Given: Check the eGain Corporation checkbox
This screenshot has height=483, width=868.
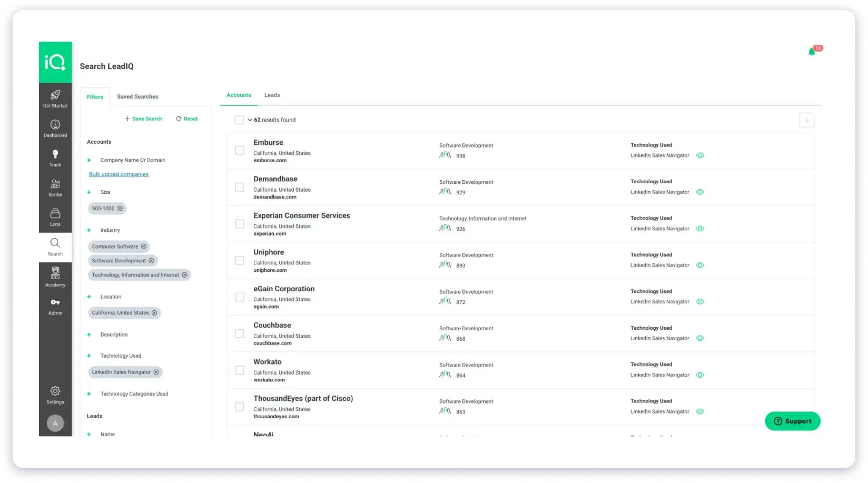Looking at the screenshot, I should (x=240, y=297).
